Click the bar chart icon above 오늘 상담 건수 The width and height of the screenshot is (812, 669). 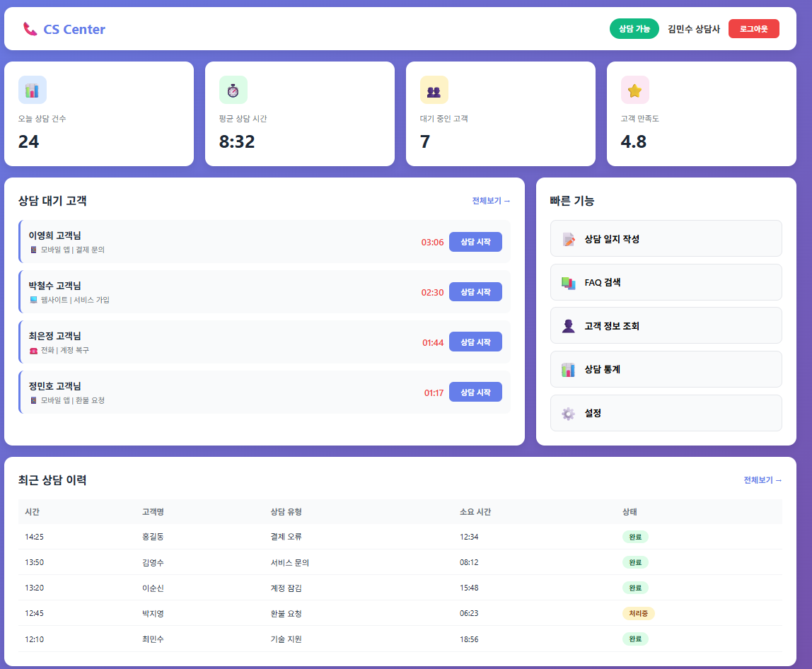click(x=32, y=90)
